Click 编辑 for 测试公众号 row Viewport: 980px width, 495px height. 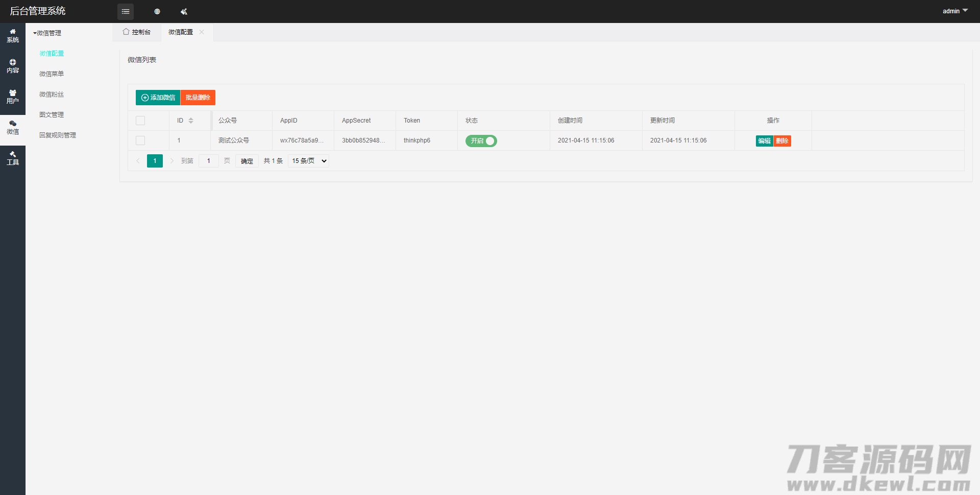[x=765, y=141]
